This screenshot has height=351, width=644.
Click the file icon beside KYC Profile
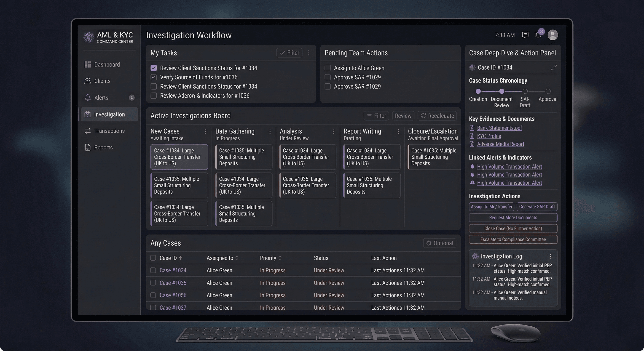[x=472, y=136]
